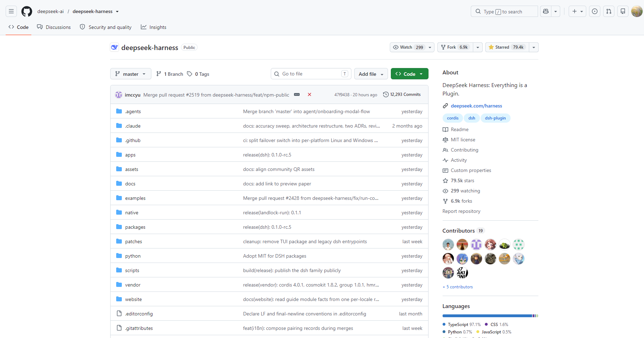Open the deepseek-ai organization link

pos(51,11)
